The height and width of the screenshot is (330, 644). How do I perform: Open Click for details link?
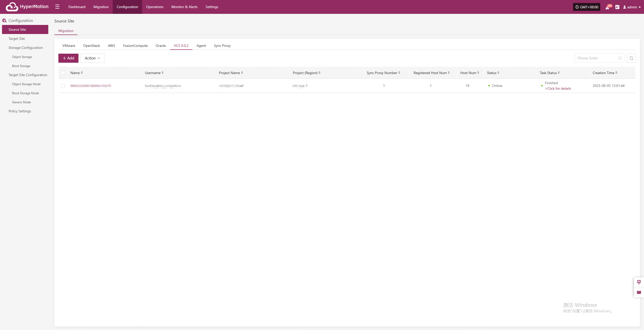point(558,88)
